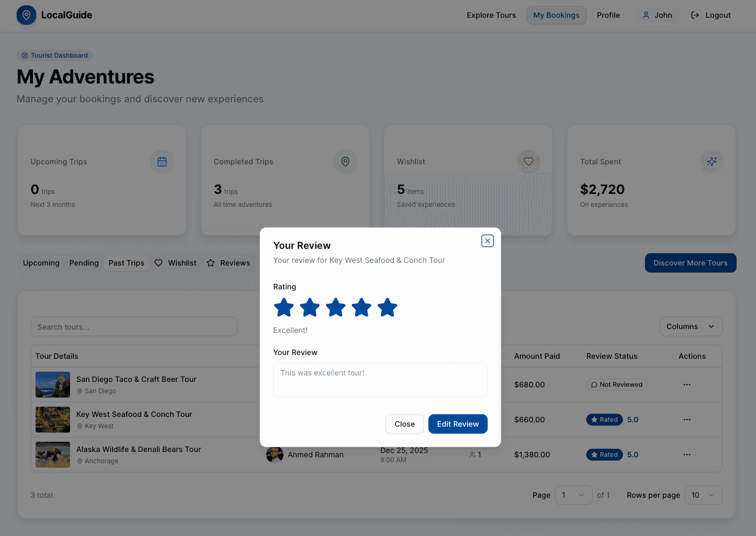
Task: Open the Columns dropdown
Action: 690,326
